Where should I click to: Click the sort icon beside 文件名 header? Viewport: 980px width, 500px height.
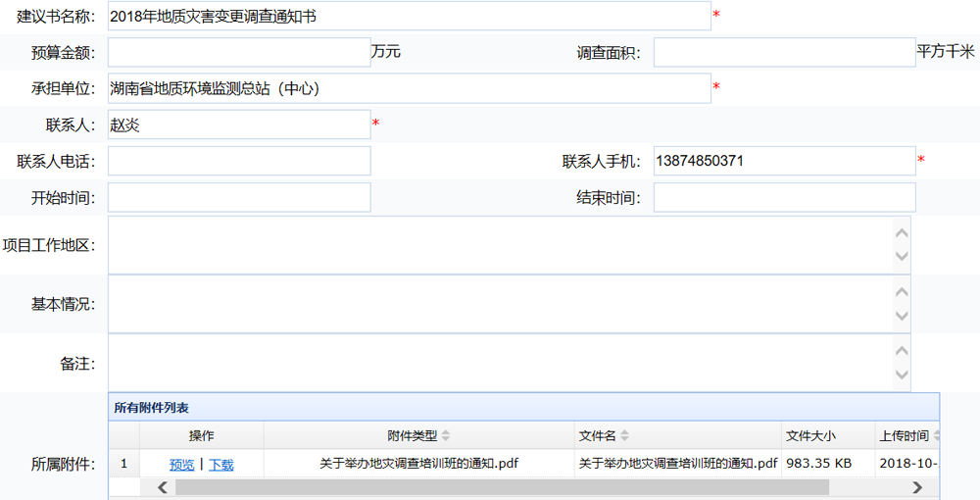coord(625,436)
